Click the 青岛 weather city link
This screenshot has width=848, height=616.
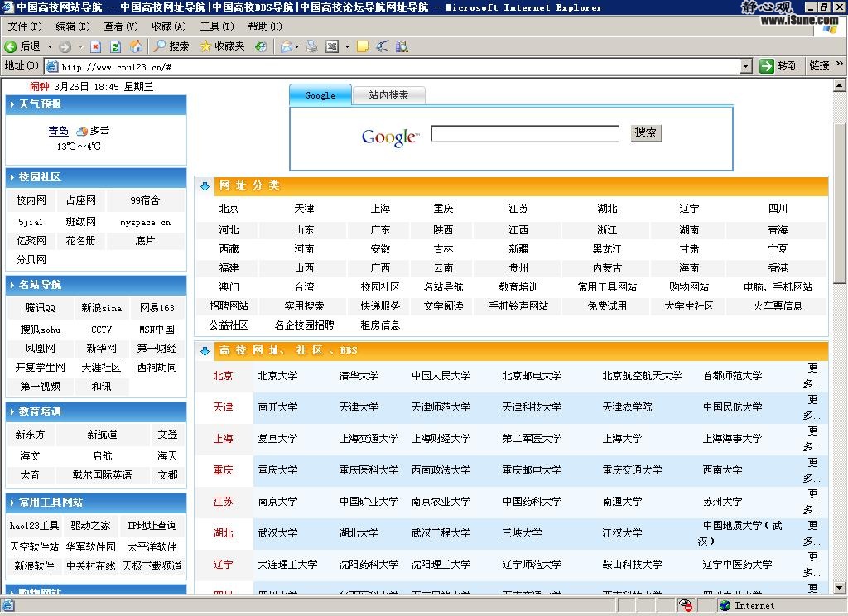(59, 131)
